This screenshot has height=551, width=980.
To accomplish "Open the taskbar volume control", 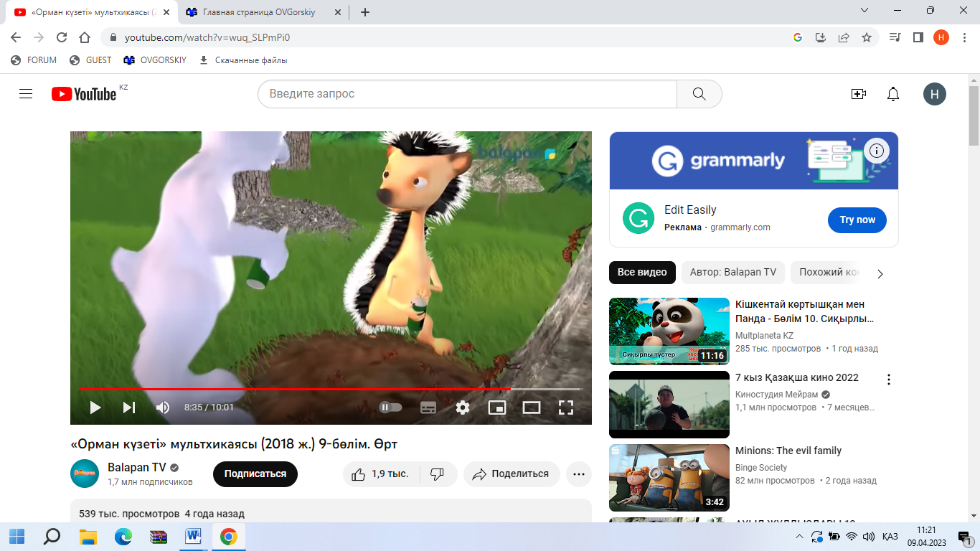I will 868,536.
